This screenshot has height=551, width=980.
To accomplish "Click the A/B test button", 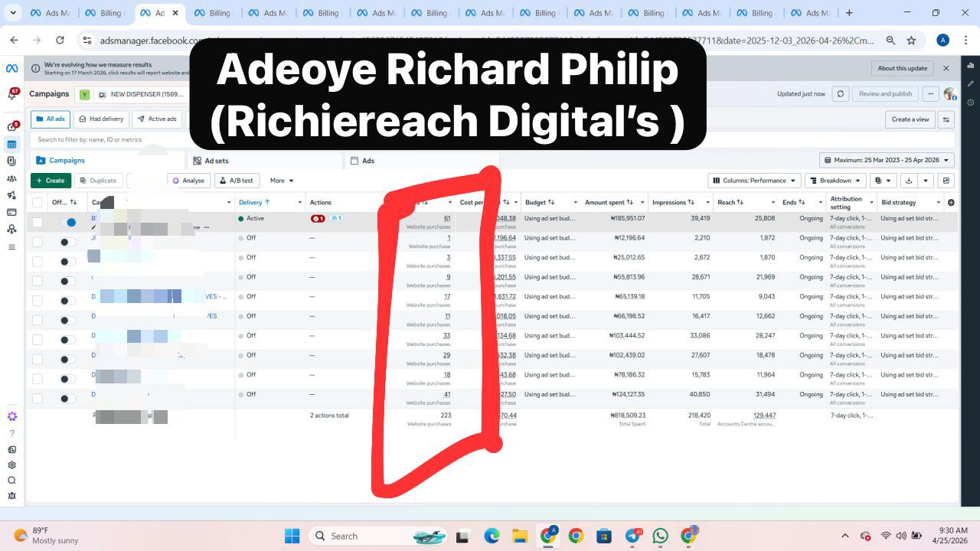I will tap(237, 181).
